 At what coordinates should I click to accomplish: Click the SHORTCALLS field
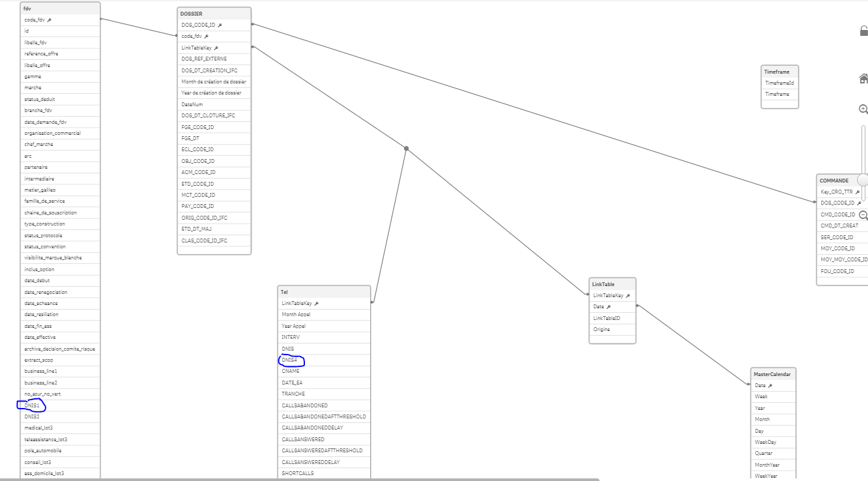325,473
